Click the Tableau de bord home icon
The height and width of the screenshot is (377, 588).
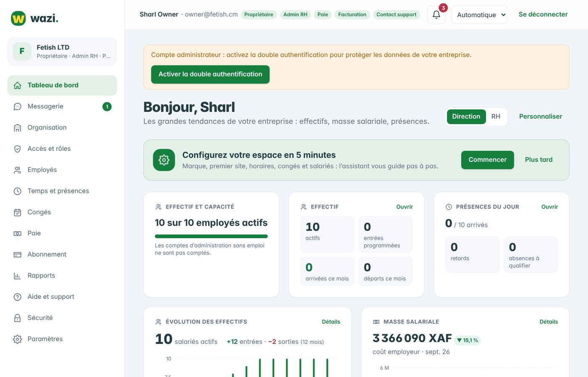(17, 85)
